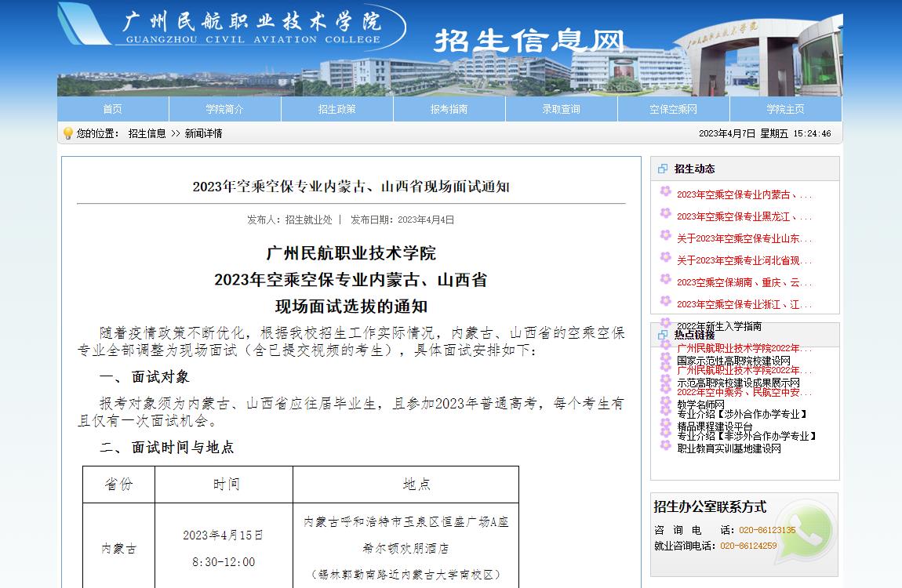This screenshot has height=588, width=902.
Task: Open 录取查询 from the navigation bar
Action: click(x=562, y=109)
